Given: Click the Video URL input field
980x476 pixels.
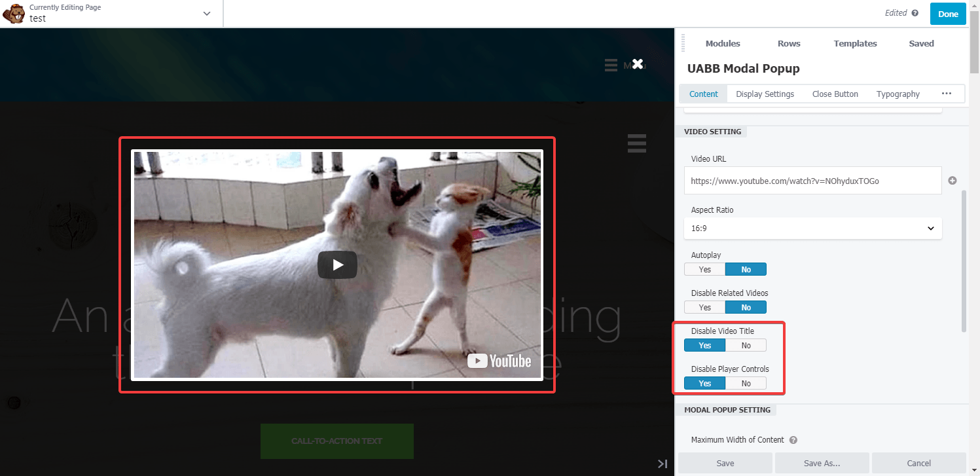Looking at the screenshot, I should pyautogui.click(x=812, y=181).
